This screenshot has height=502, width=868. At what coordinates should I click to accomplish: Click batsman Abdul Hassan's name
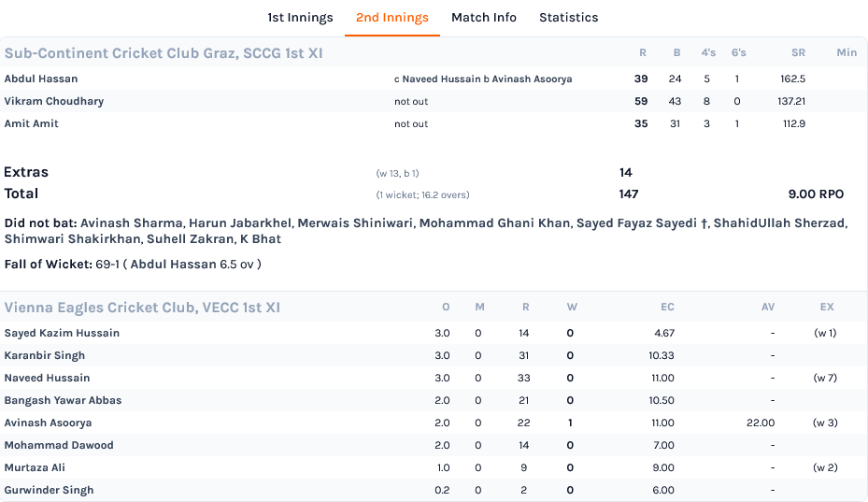click(x=41, y=79)
